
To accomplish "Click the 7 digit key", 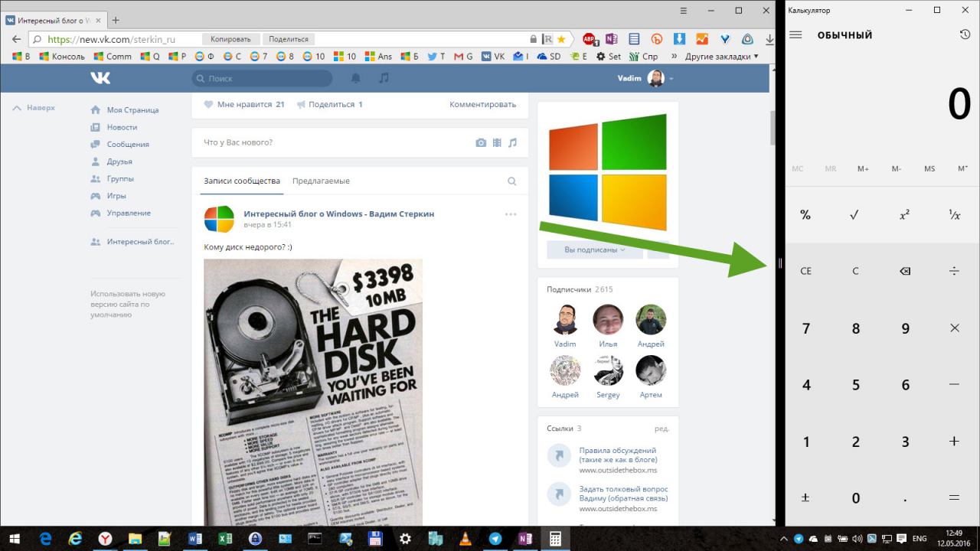I will [x=805, y=328].
